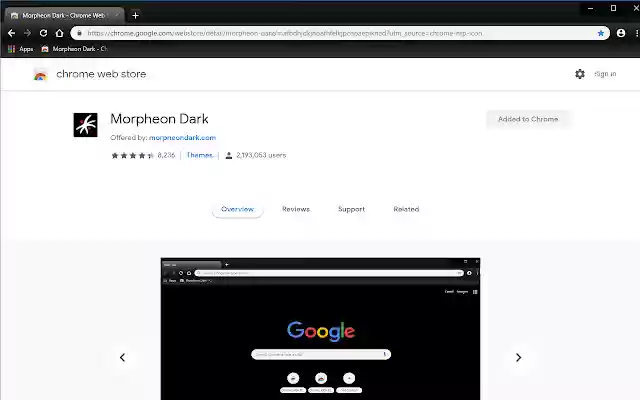Image resolution: width=640 pixels, height=400 pixels.
Task: Click the chrome web store title text
Action: coord(101,74)
